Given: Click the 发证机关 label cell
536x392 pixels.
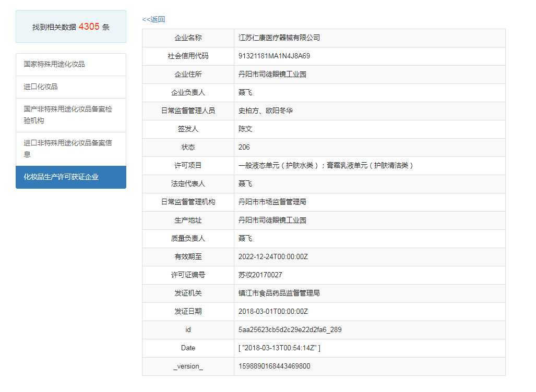Looking at the screenshot, I should tap(188, 293).
